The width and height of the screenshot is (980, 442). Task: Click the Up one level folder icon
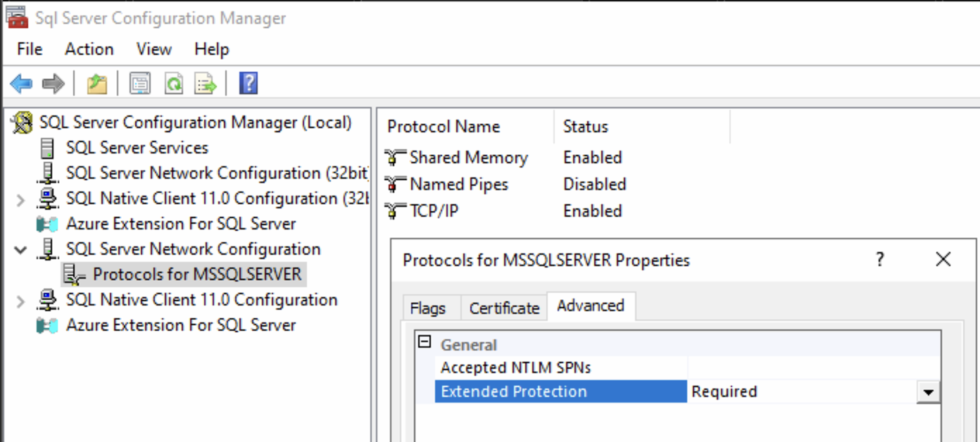tap(96, 84)
